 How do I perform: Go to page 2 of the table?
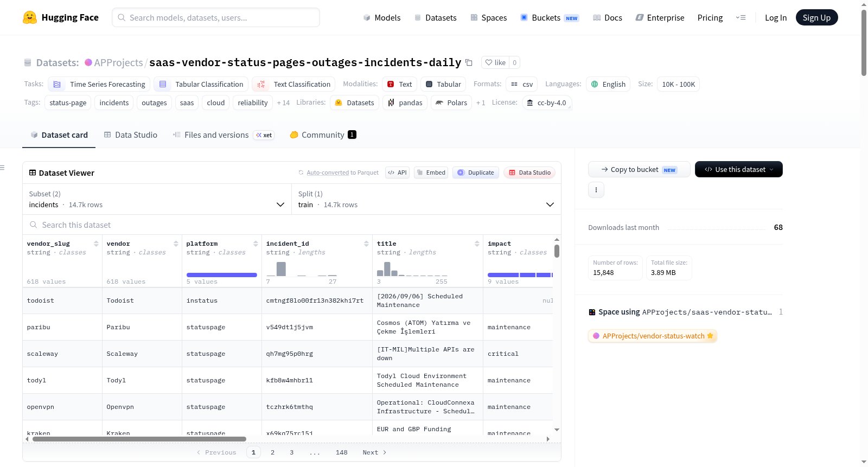272,452
